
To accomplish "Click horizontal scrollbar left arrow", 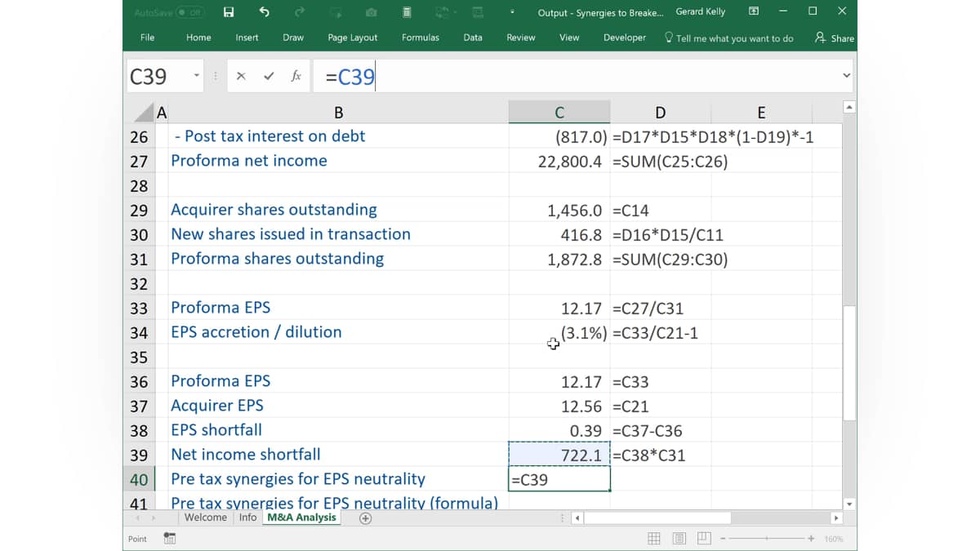I will pyautogui.click(x=577, y=518).
